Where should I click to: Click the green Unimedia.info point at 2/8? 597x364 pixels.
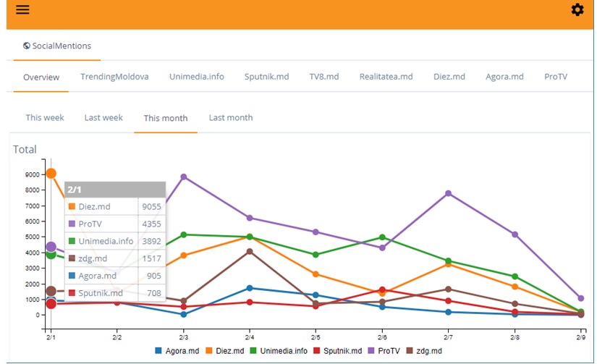tap(515, 276)
